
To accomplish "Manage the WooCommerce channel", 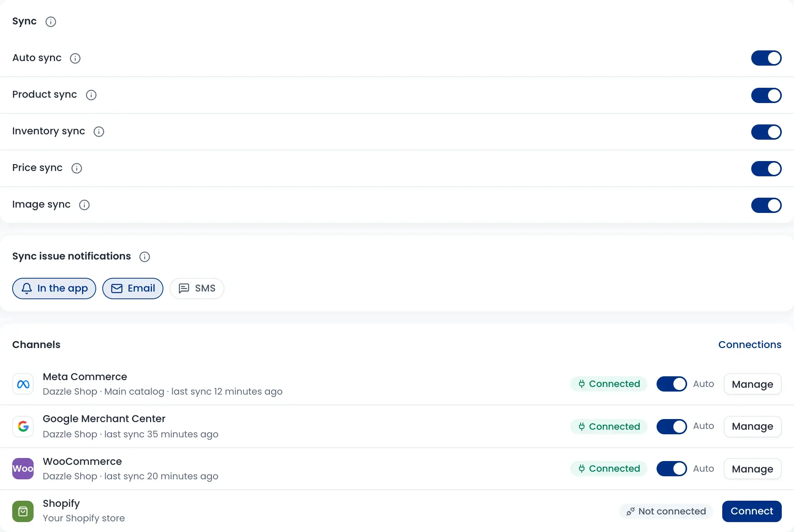I will 753,469.
